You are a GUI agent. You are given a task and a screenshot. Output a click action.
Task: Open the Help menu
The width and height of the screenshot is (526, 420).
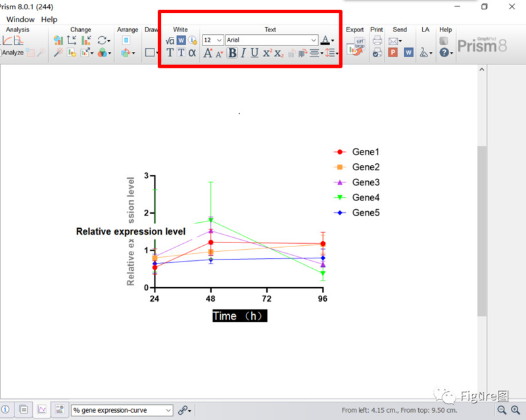point(49,20)
